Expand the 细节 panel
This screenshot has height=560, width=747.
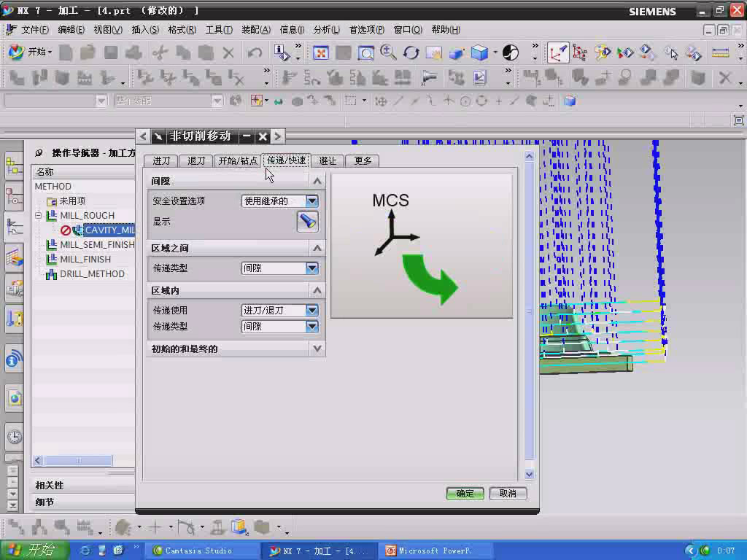click(44, 502)
